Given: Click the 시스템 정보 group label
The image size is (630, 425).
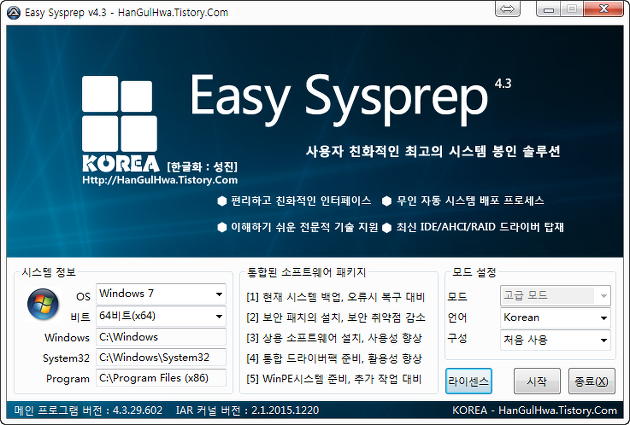Looking at the screenshot, I should pos(49,272).
